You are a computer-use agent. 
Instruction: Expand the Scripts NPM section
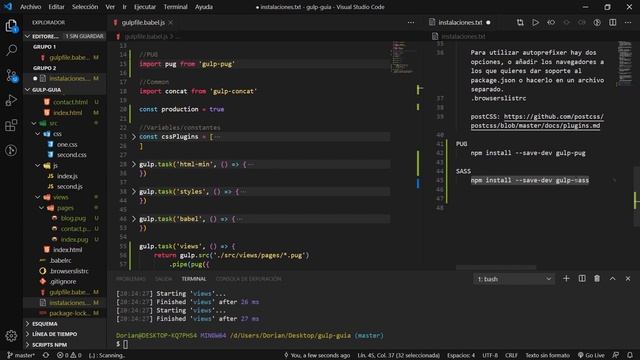(x=64, y=344)
